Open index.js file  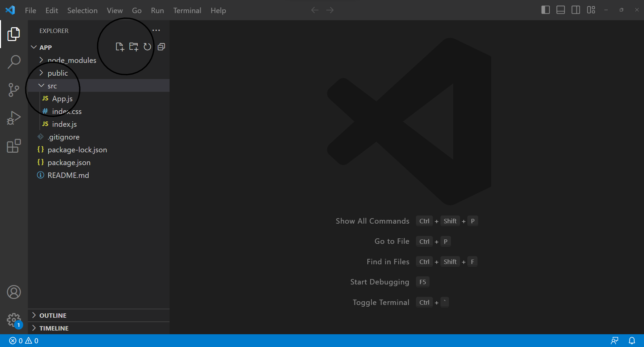[99, 124]
